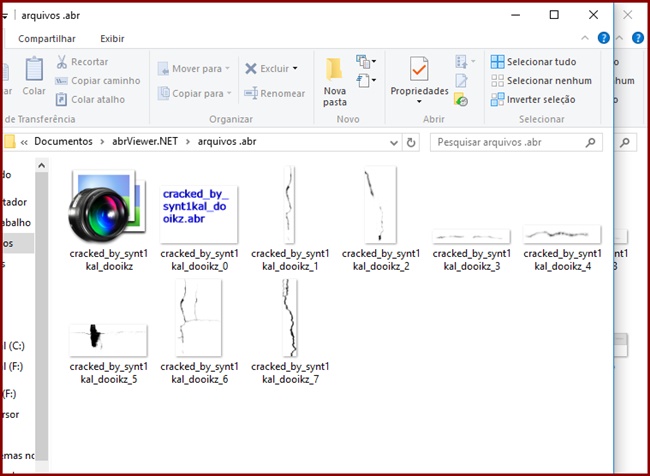Click the Mover para icon
The image size is (650, 476).
coord(163,68)
